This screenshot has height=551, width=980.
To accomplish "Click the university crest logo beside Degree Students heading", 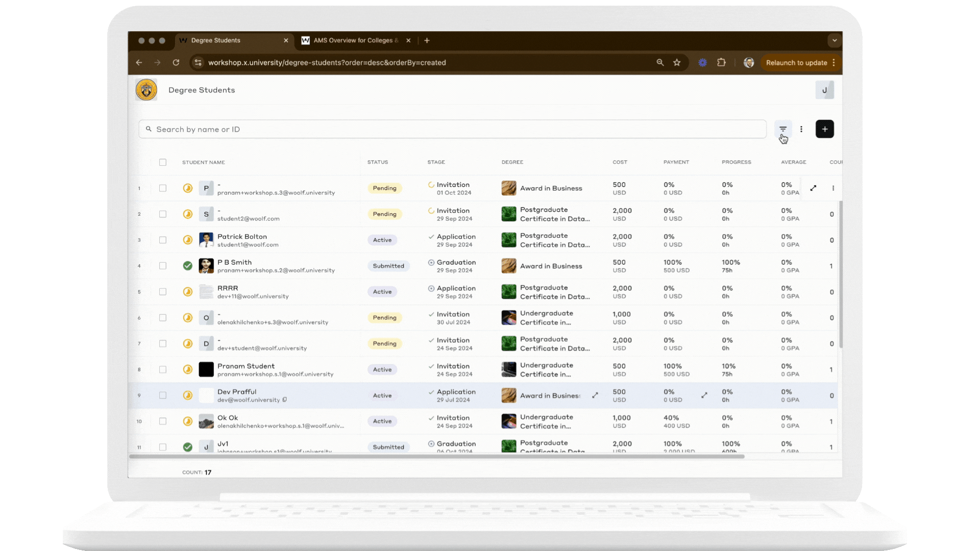I will point(146,90).
